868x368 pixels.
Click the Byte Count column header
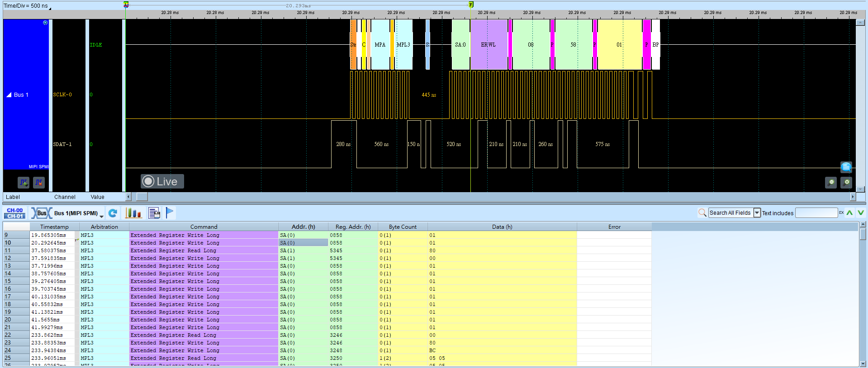click(403, 227)
